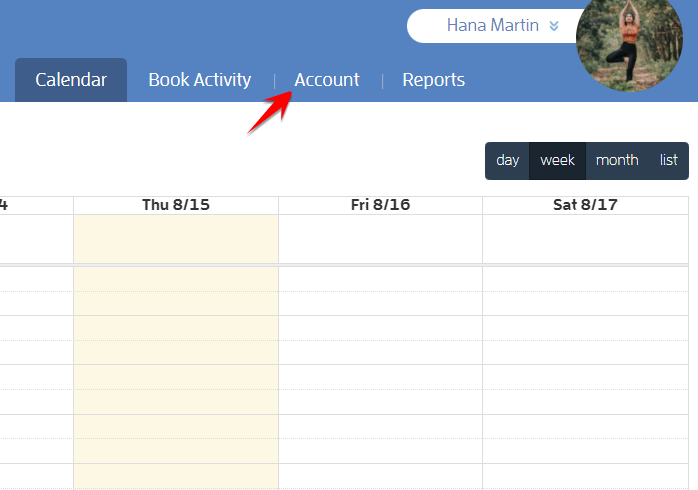Click the all-day cell under Sat 8/17

coord(585,239)
